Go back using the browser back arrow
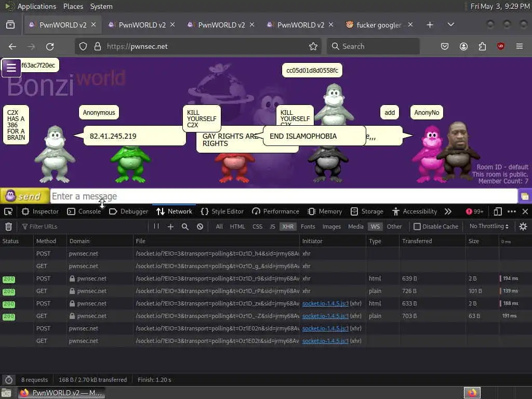532x399 pixels. [12, 46]
